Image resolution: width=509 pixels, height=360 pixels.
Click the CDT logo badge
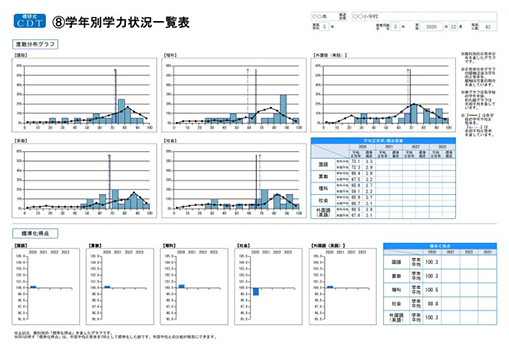pos(30,21)
